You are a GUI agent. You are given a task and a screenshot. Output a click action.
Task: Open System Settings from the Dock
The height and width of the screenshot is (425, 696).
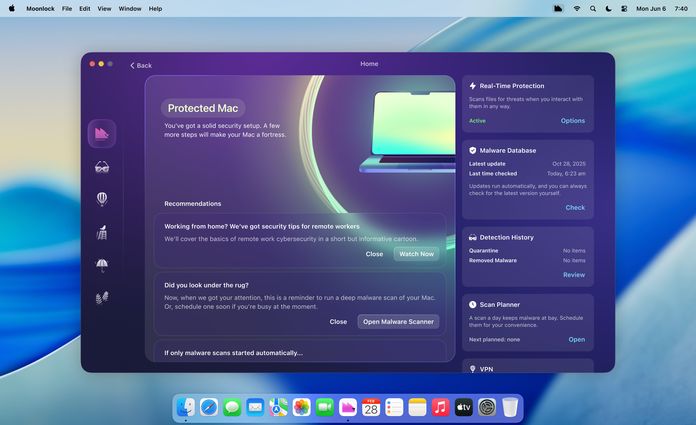coord(487,407)
